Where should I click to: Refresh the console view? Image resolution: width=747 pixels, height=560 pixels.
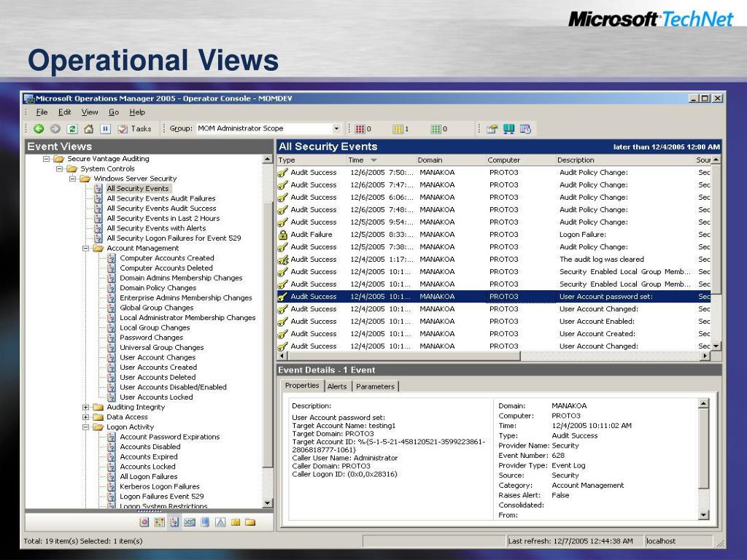[72, 128]
